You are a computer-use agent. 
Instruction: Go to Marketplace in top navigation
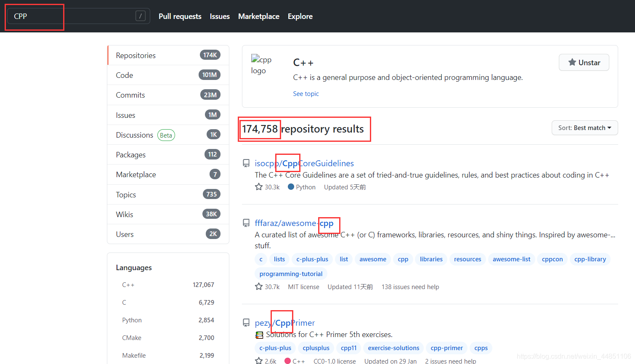coord(259,16)
